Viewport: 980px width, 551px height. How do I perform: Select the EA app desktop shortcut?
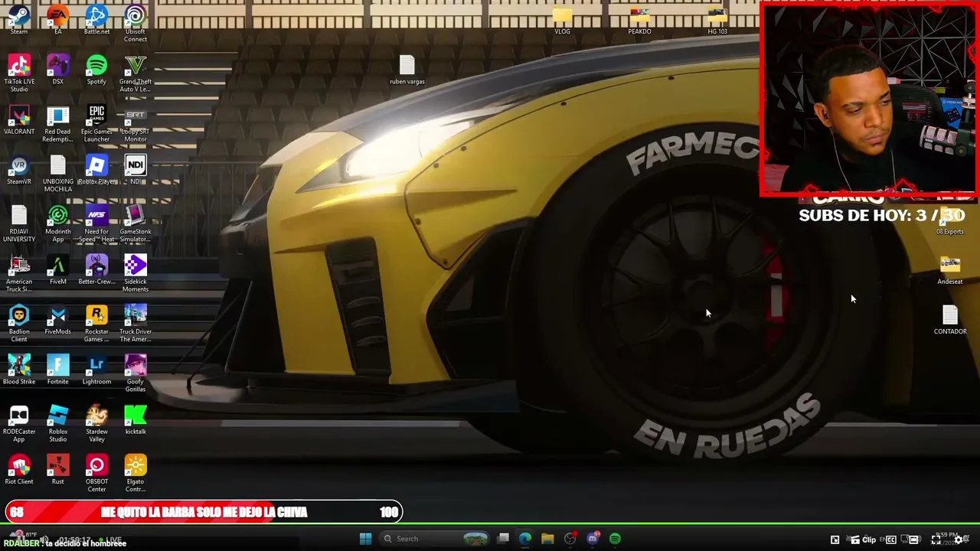pyautogui.click(x=58, y=20)
